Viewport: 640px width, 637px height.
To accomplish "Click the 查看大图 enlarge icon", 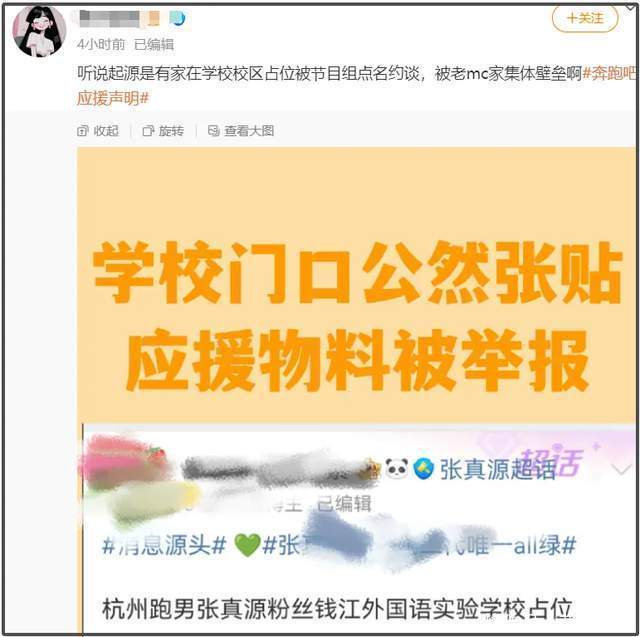I will coord(213,131).
